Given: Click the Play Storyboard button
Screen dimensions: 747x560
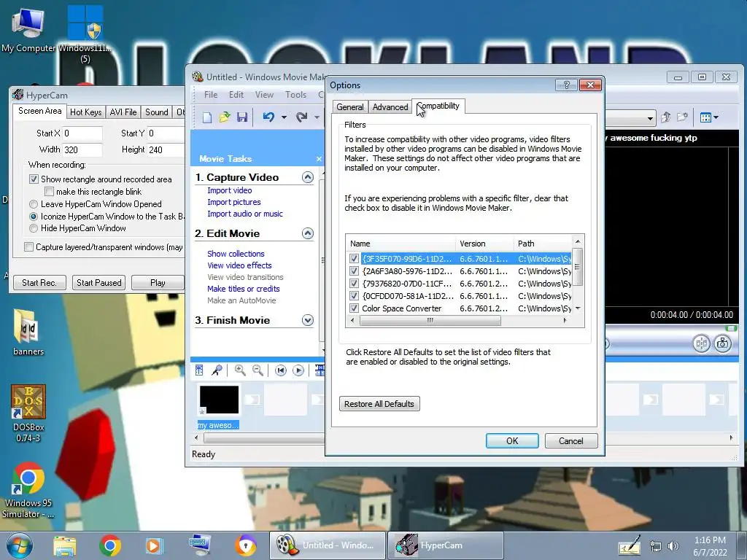Looking at the screenshot, I should point(298,370).
